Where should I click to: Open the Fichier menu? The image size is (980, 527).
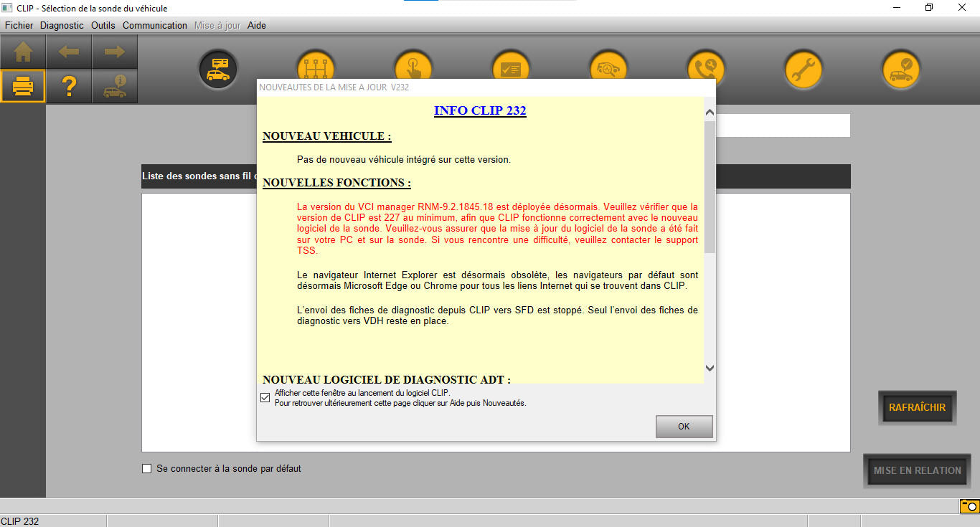(19, 25)
